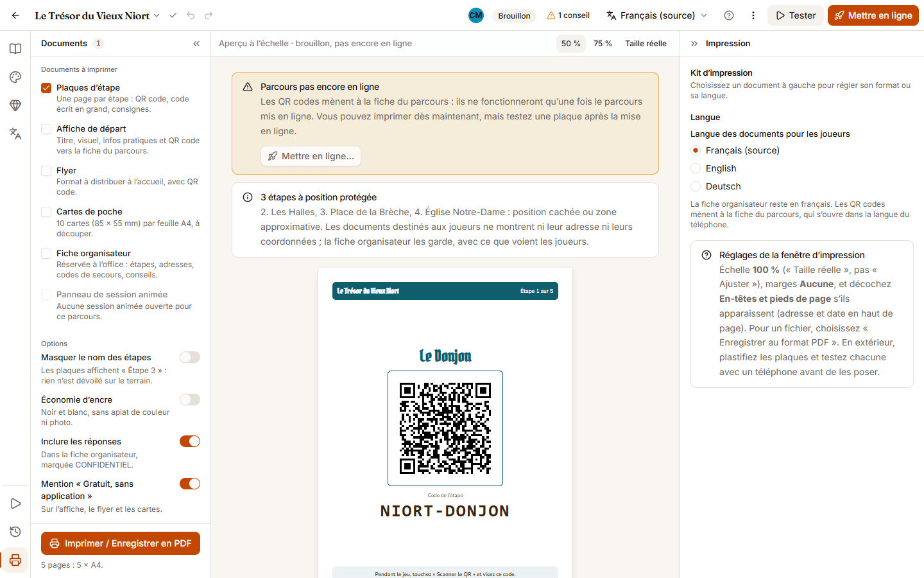
Task: Open the book icon in left sidebar
Action: [15, 49]
